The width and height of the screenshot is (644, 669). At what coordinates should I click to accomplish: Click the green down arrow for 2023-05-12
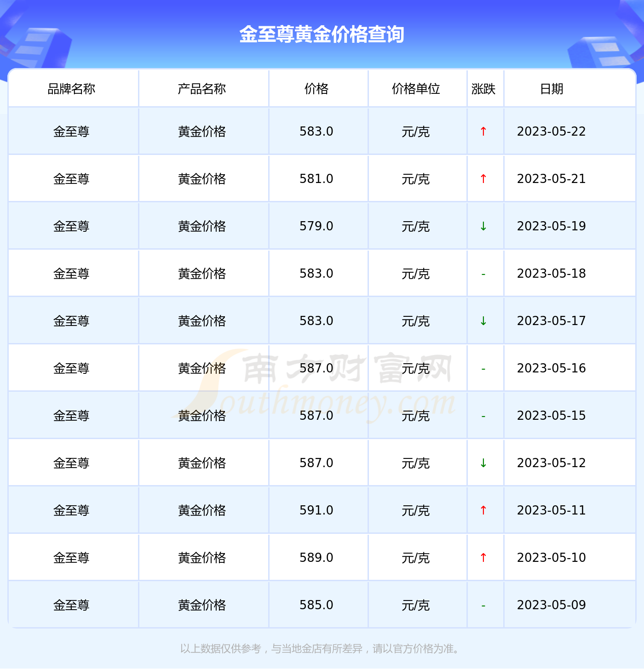(483, 463)
